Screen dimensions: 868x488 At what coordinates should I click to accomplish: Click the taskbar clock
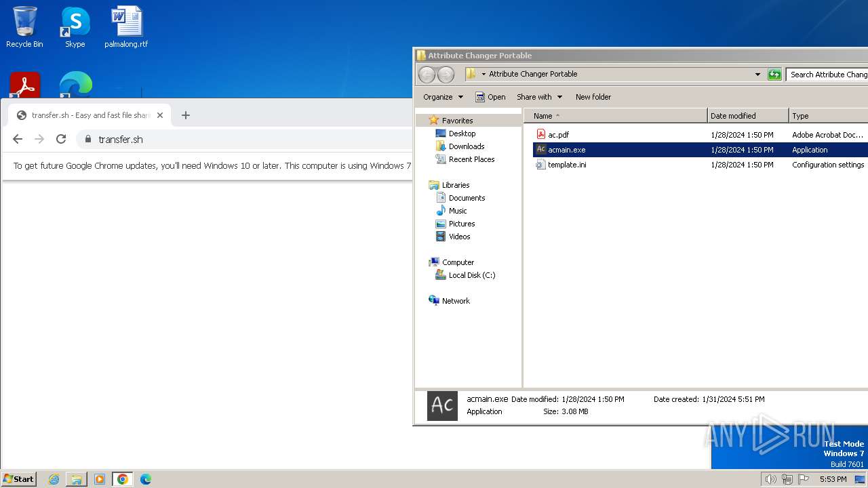click(x=833, y=479)
